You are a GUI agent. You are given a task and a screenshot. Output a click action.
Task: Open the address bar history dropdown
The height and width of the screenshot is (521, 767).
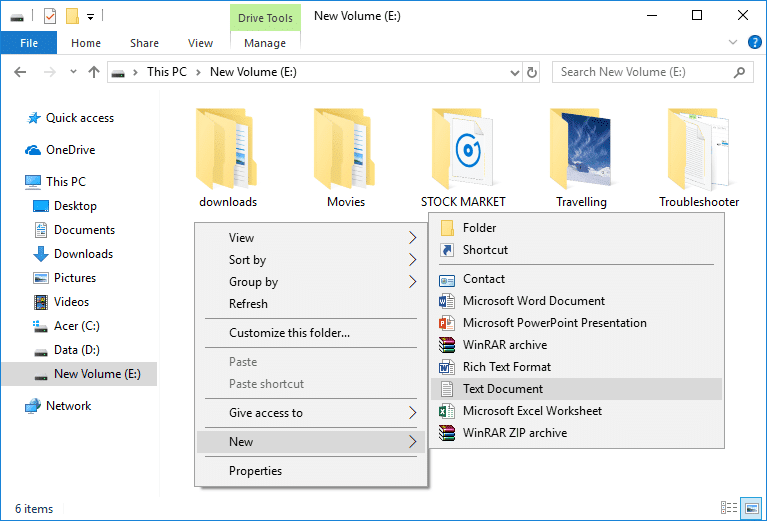[x=513, y=72]
